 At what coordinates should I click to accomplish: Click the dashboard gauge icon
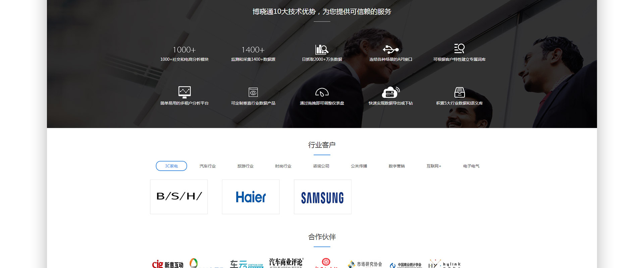click(322, 92)
